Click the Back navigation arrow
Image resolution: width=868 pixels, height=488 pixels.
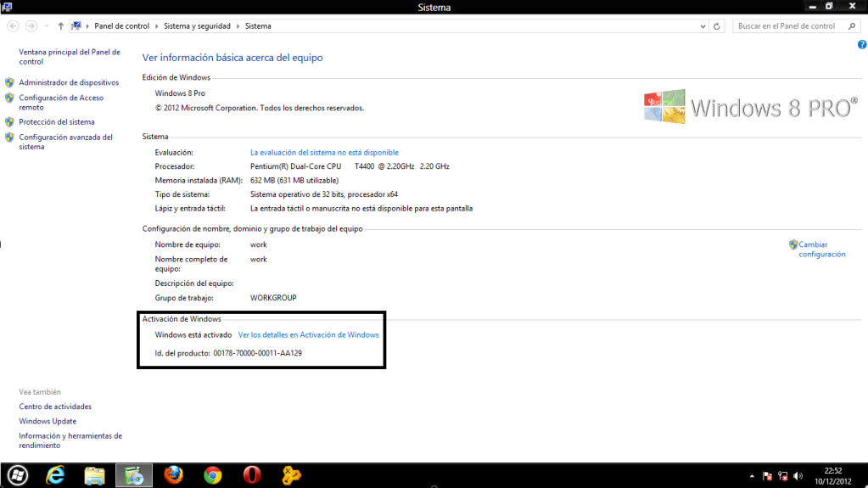click(x=14, y=26)
